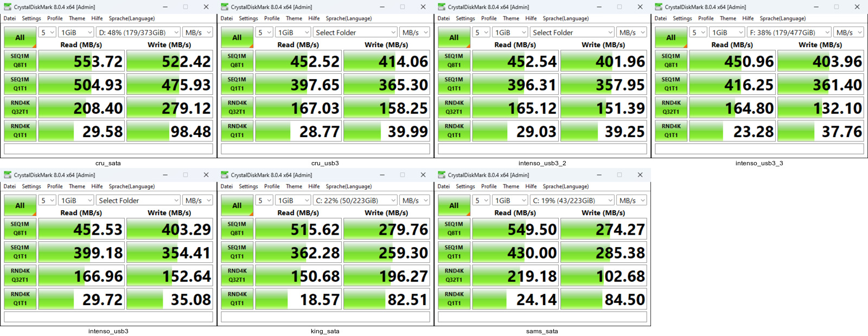Click read result 549.50 in sams_sata window
Viewport: 868px width, 336px height.
tap(515, 229)
